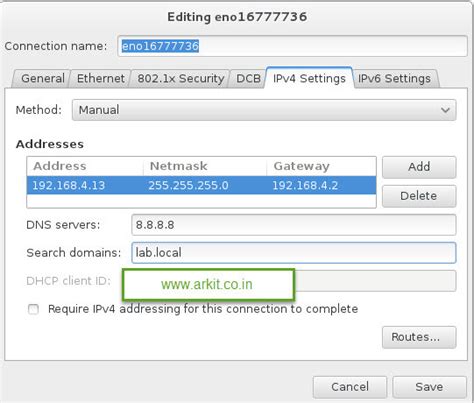Open the Ethernet tab
Viewport: 474px width, 403px height.
pos(100,79)
